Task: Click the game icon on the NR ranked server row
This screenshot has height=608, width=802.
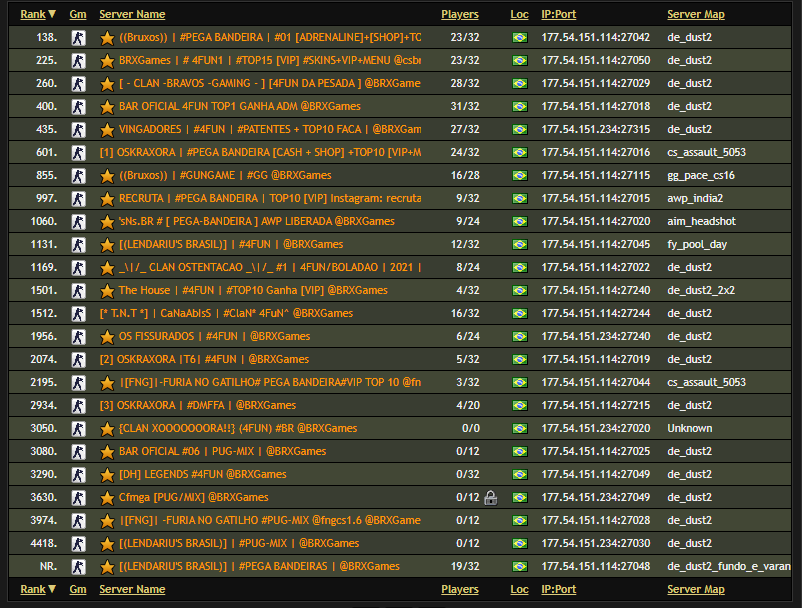Action: (78, 566)
